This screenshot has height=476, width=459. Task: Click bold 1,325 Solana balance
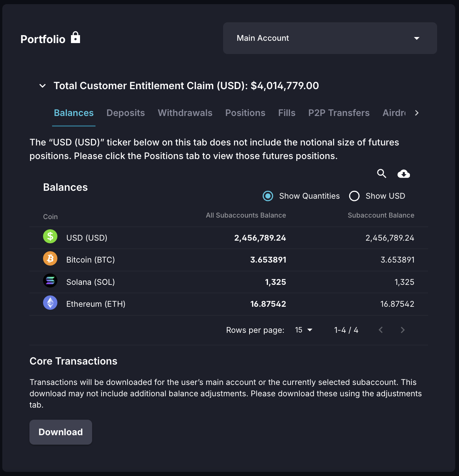(276, 282)
